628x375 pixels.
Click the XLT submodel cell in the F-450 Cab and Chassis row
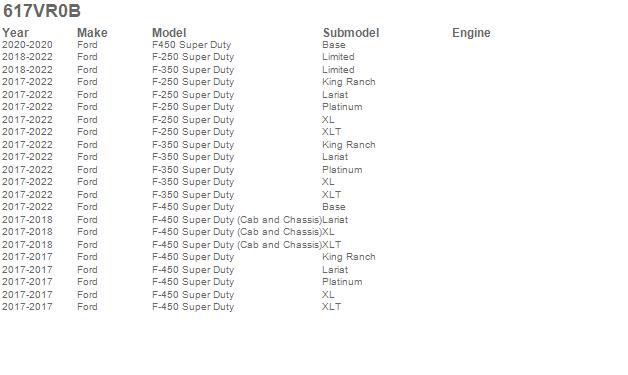tap(332, 245)
